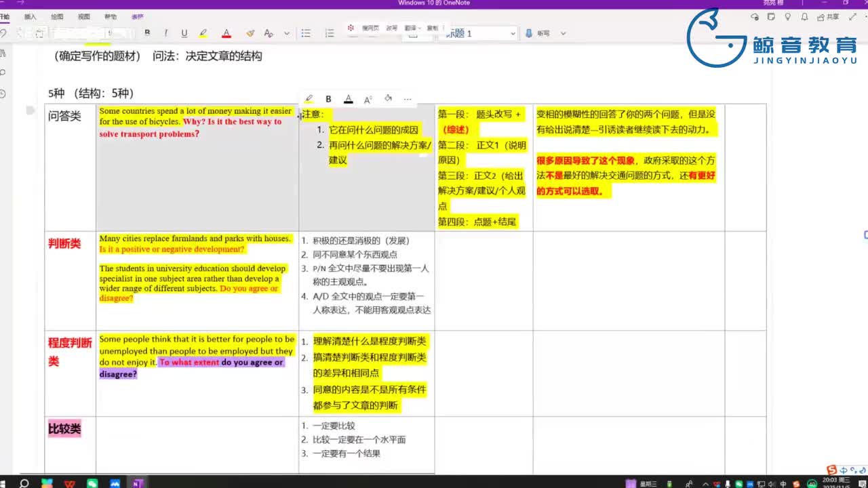The width and height of the screenshot is (868, 488).
Task: Open WPS Office from the taskbar
Action: [x=69, y=483]
